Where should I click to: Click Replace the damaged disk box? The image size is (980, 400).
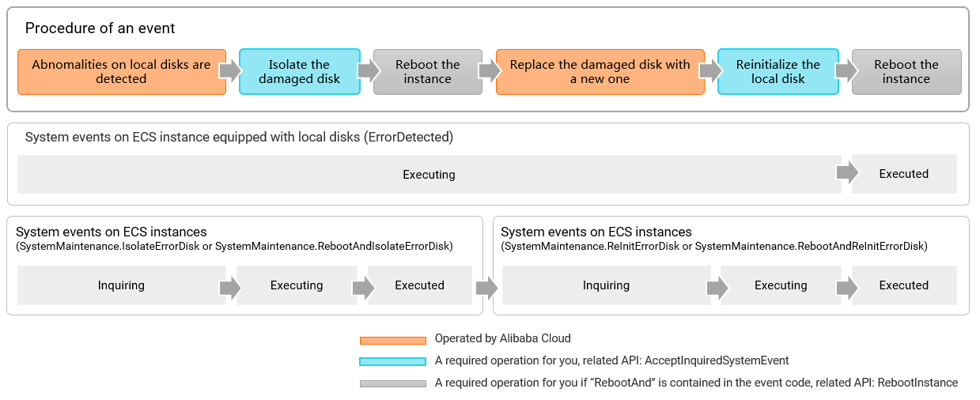point(600,72)
